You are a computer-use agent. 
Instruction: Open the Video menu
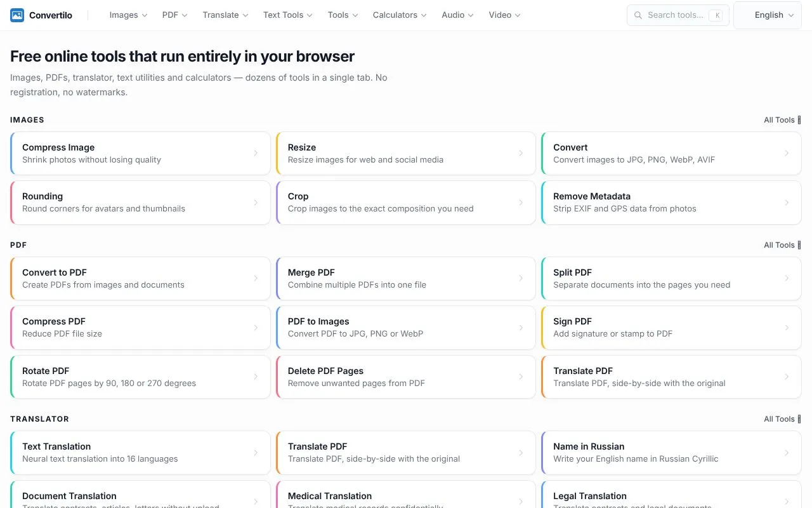[504, 15]
